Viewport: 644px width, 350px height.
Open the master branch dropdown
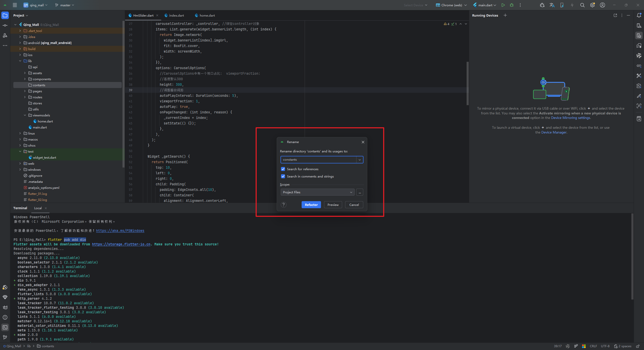tap(65, 5)
